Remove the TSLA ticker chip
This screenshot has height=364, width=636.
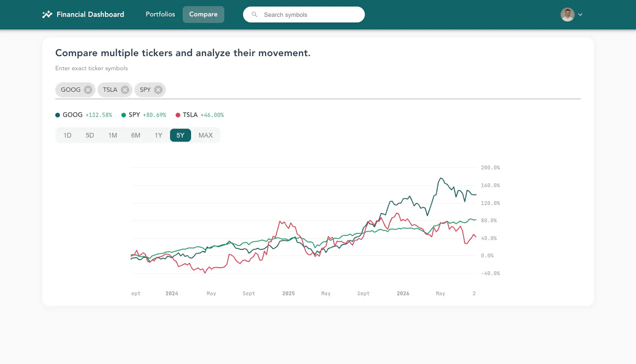[125, 90]
